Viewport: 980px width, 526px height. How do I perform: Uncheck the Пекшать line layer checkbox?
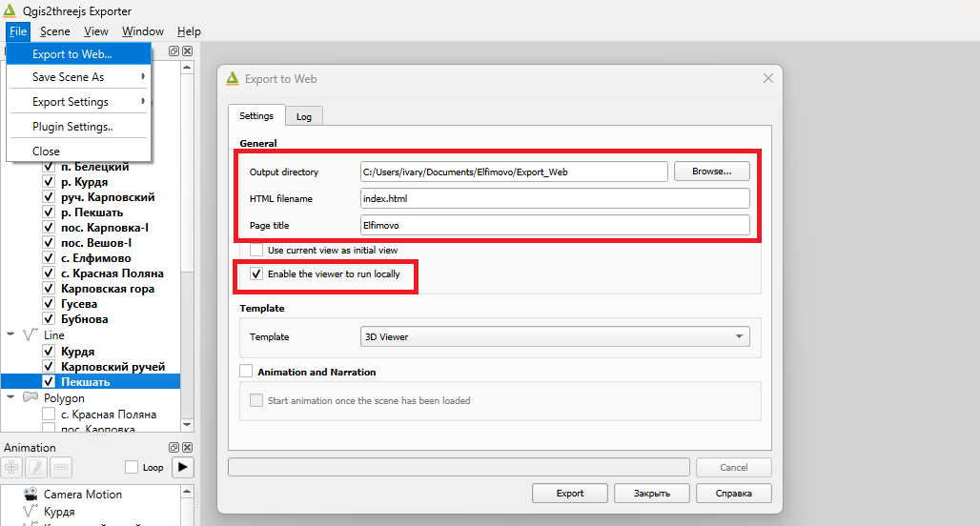(x=48, y=382)
